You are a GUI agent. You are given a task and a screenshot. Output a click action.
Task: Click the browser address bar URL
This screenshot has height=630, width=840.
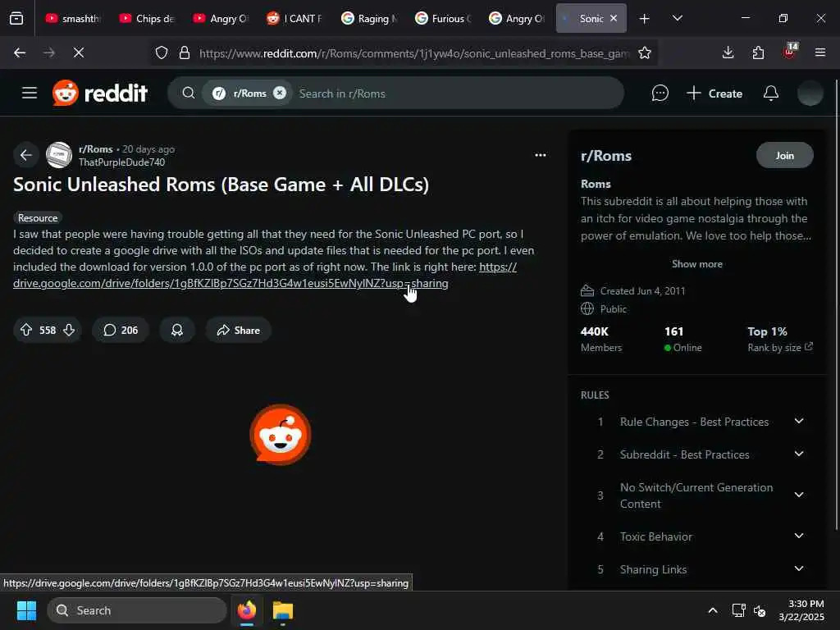click(x=413, y=53)
